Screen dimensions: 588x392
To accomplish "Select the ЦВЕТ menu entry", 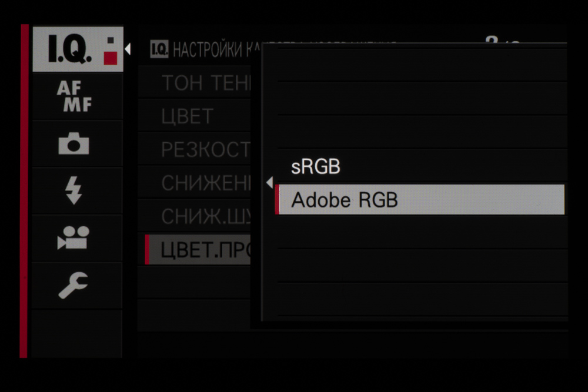I will [187, 116].
